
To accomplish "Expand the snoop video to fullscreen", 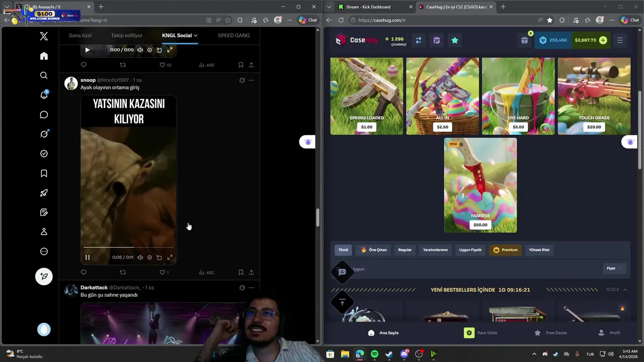I will pos(170,257).
